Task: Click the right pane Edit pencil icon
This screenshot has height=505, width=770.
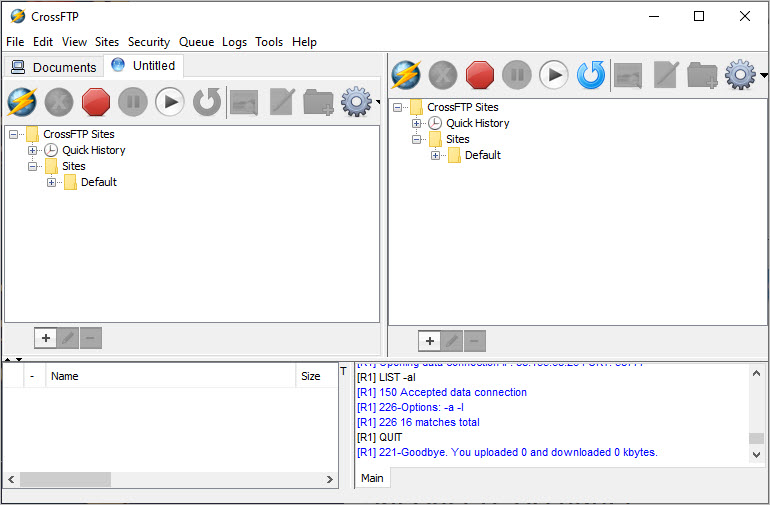Action: pos(666,75)
